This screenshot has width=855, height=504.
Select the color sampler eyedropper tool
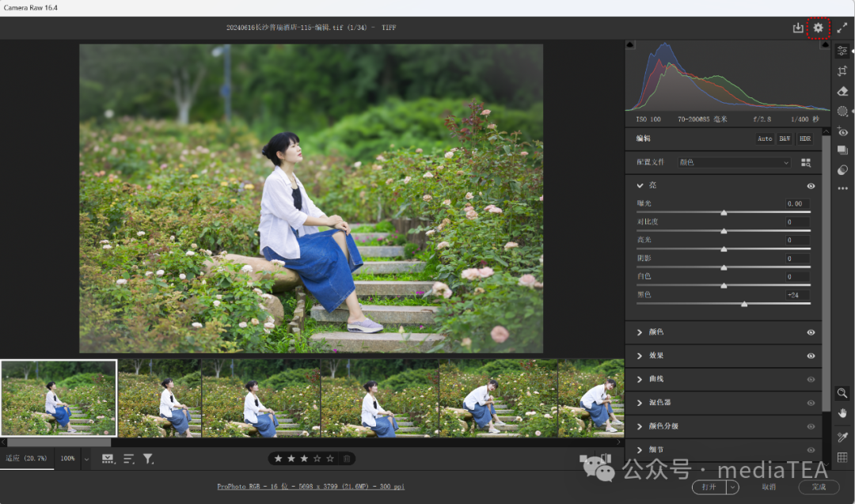(842, 437)
